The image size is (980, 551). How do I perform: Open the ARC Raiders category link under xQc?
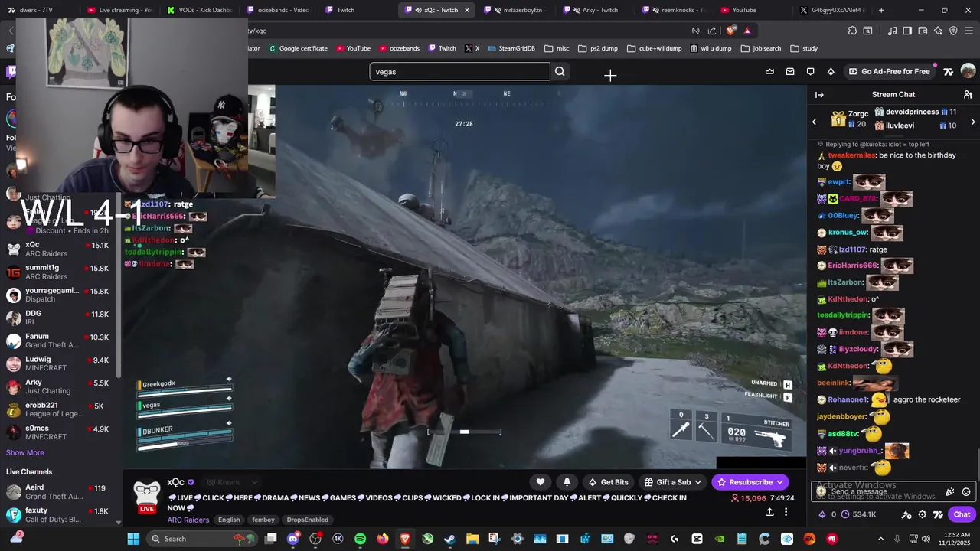tap(188, 520)
